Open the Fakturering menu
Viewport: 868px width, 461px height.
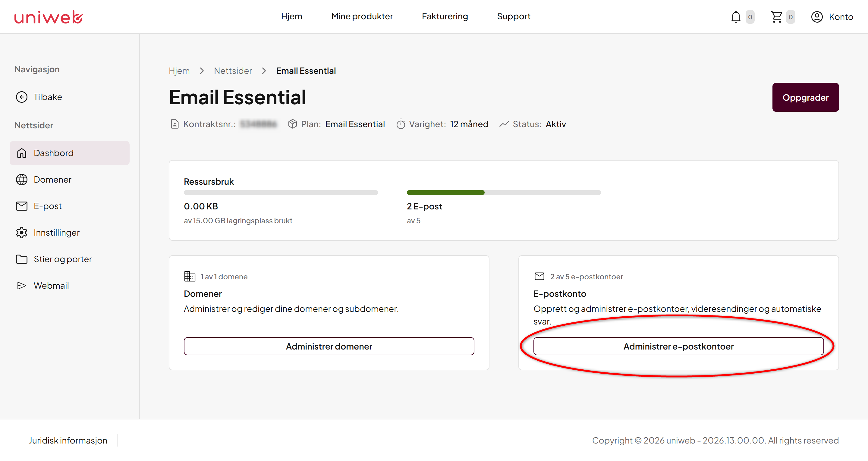tap(445, 16)
